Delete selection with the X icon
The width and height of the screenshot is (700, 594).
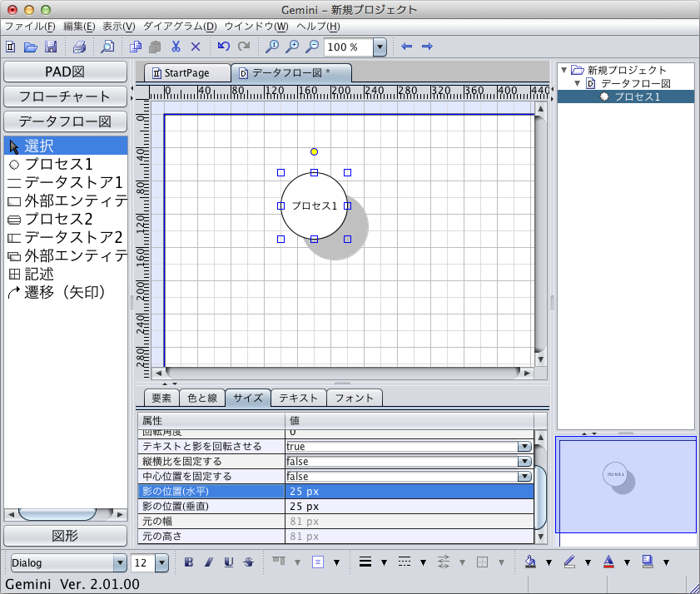196,47
